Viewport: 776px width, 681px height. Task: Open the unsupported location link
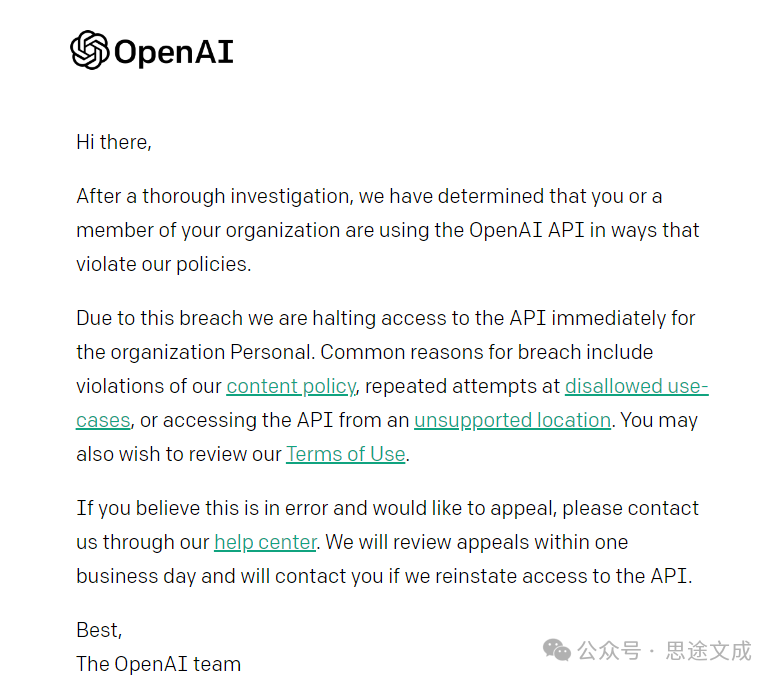(x=512, y=421)
